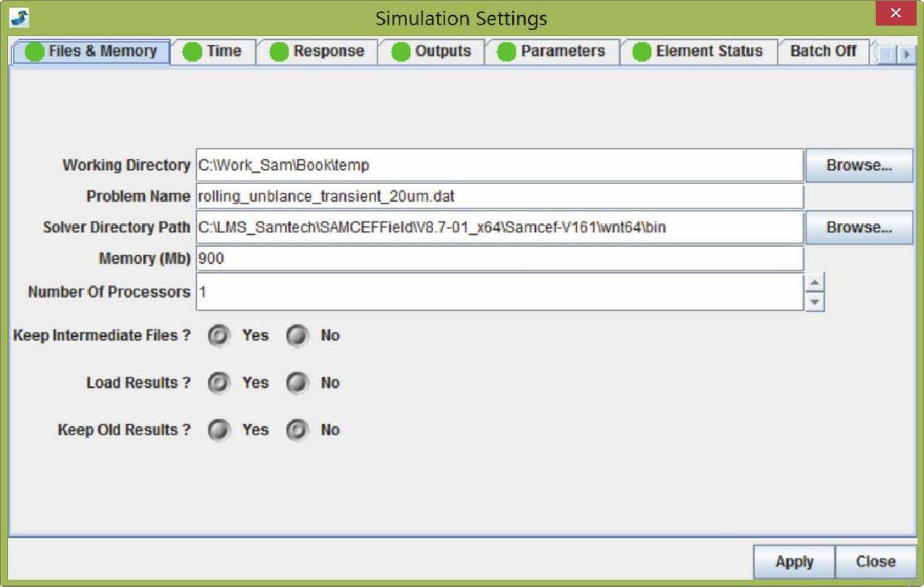Increase Number Of Processors with up arrow
This screenshot has width=924, height=587.
click(815, 283)
